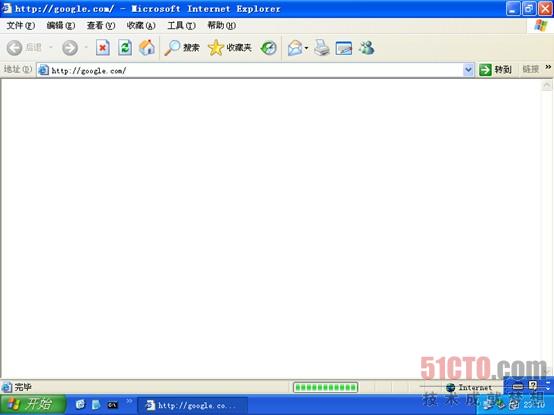Open the Favorites (收藏夹) star button
554x415 pixels.
tap(230, 48)
